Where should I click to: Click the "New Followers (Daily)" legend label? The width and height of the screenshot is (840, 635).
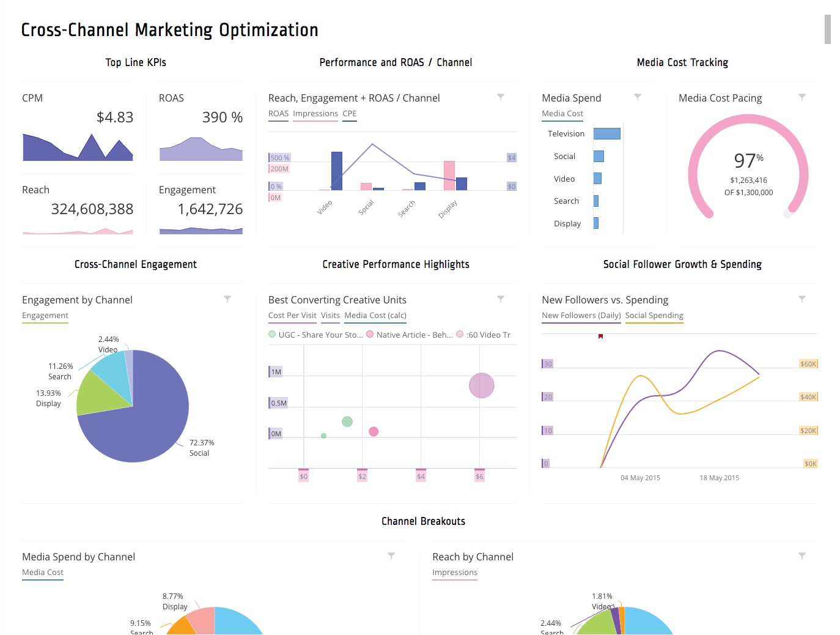point(580,315)
